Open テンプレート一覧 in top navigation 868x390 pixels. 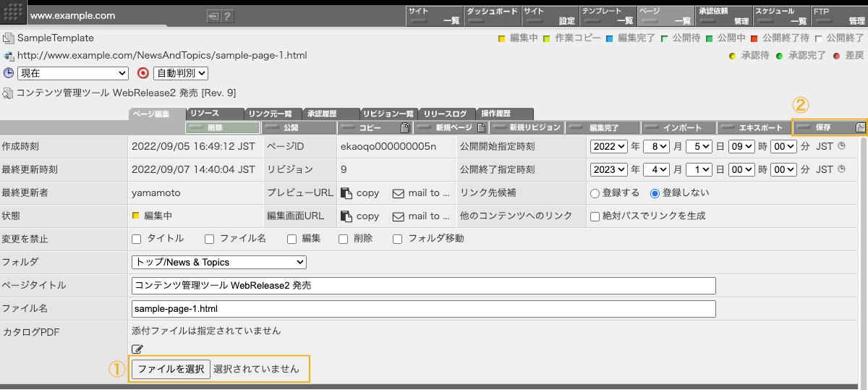click(608, 16)
